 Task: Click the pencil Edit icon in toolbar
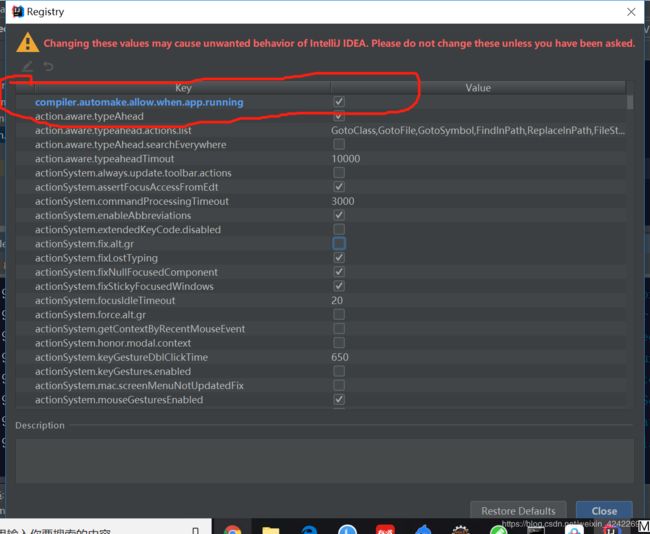[27, 66]
